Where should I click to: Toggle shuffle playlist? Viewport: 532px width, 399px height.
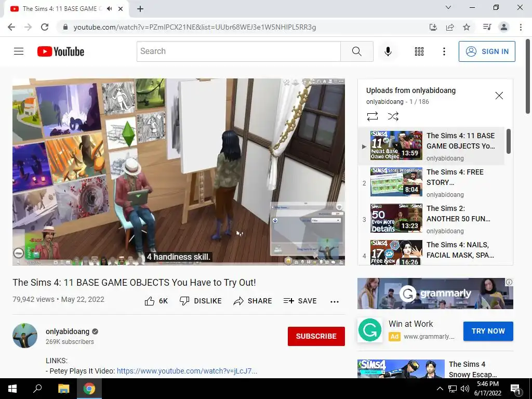tap(393, 116)
